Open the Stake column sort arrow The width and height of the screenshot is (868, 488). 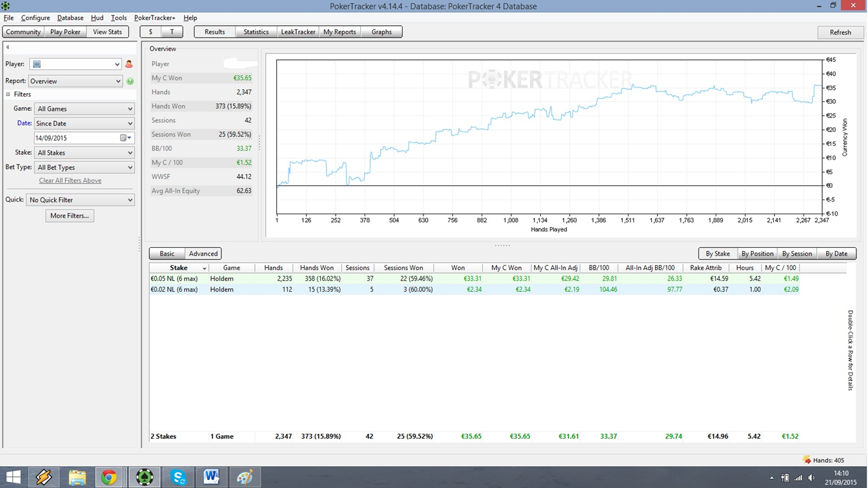[x=205, y=269]
